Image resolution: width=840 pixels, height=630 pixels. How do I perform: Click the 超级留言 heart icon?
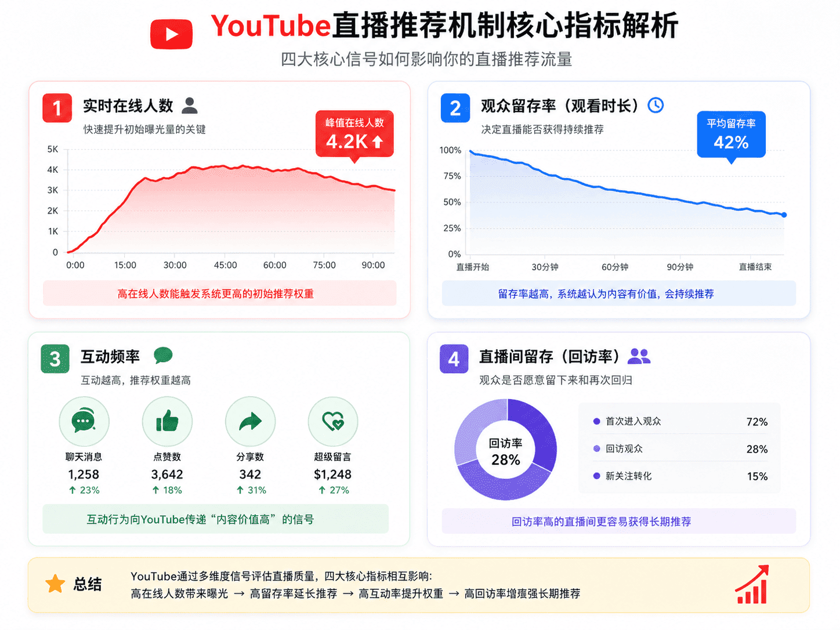coord(333,421)
